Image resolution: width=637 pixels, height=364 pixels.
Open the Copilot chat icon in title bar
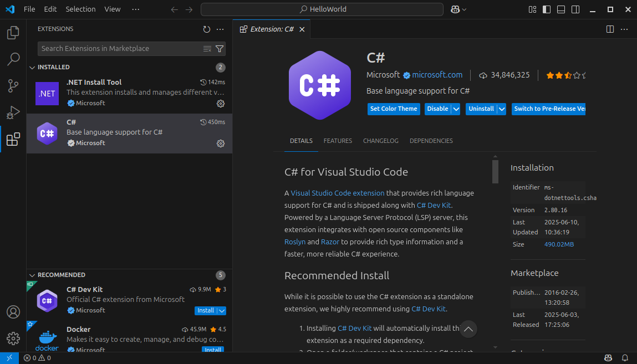455,9
